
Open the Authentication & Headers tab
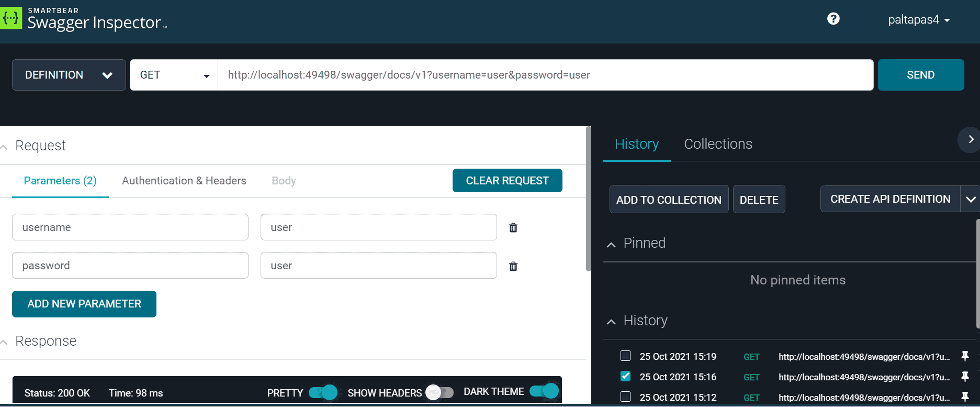coord(184,181)
